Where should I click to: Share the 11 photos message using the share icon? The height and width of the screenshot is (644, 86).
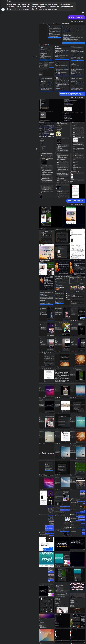37,57
